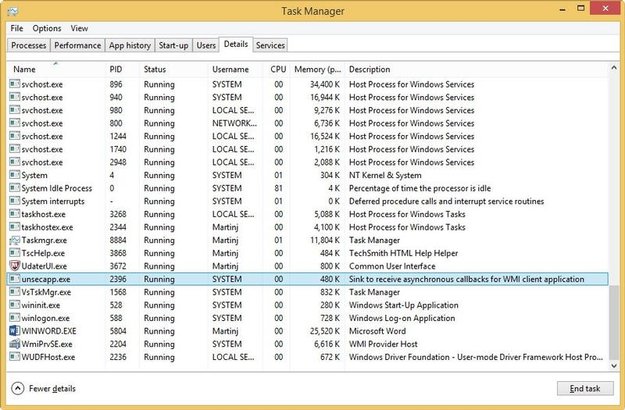Viewport: 625px width, 410px height.
Task: Switch to the Start-up tab
Action: tap(173, 45)
